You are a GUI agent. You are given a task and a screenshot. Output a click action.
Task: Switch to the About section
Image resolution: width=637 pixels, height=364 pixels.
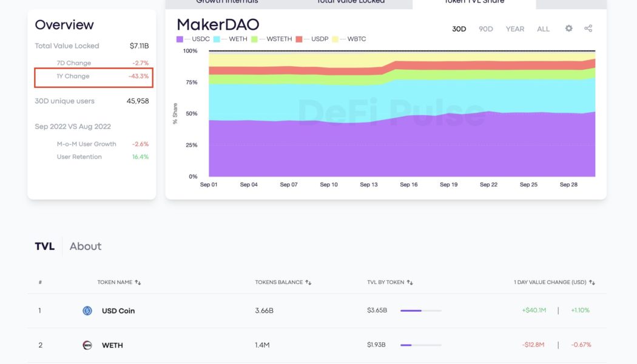(85, 246)
